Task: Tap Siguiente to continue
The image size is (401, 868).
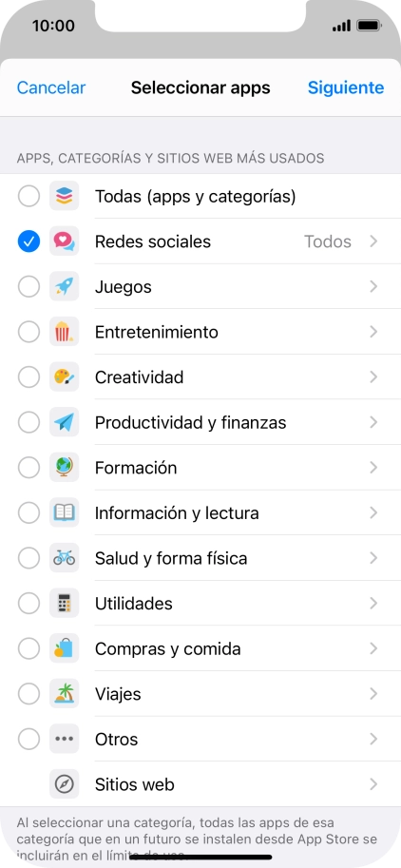Action: click(346, 87)
